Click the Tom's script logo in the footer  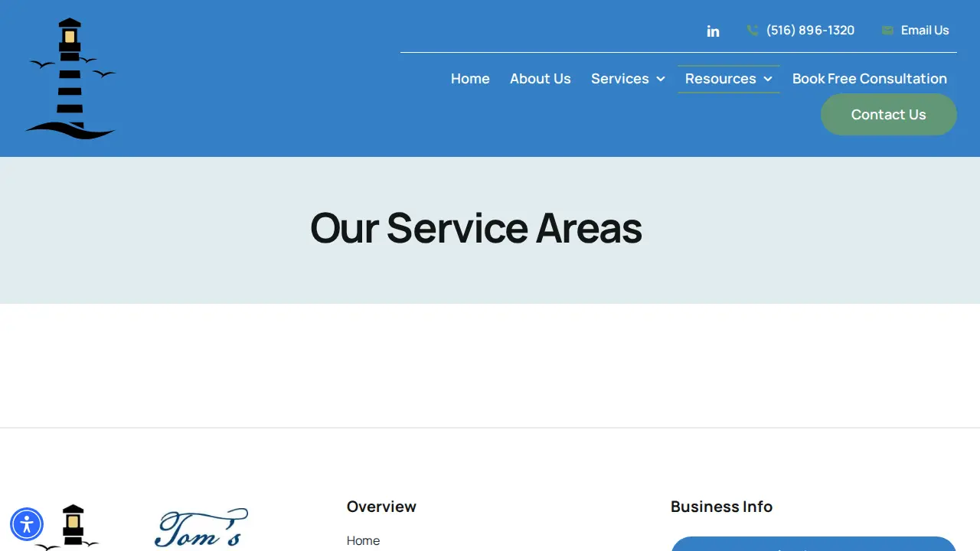point(201,529)
